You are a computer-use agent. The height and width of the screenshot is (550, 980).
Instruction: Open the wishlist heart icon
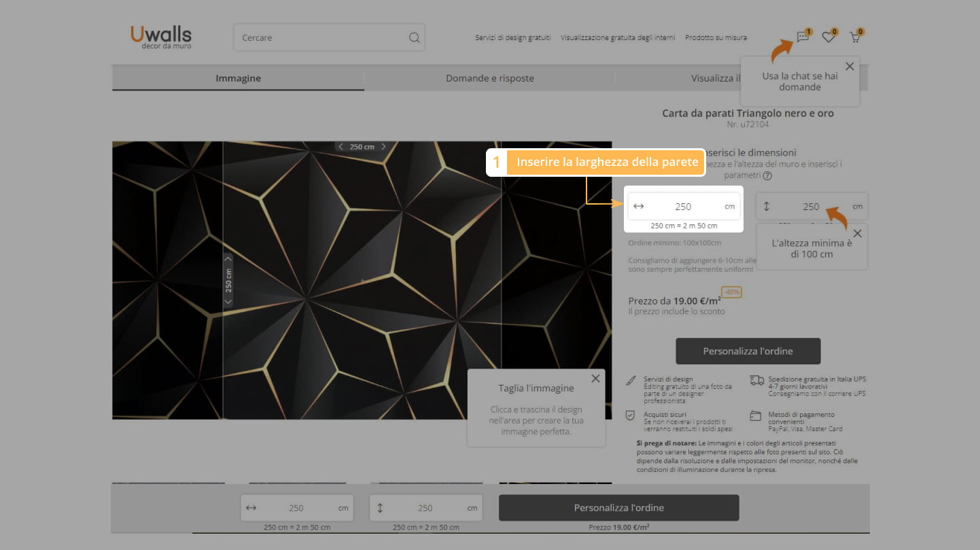[828, 37]
